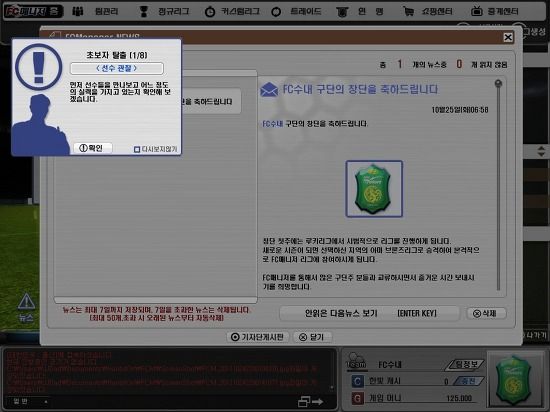Click the 충전 recharge button
This screenshot has width=550, height=412.
click(x=469, y=381)
